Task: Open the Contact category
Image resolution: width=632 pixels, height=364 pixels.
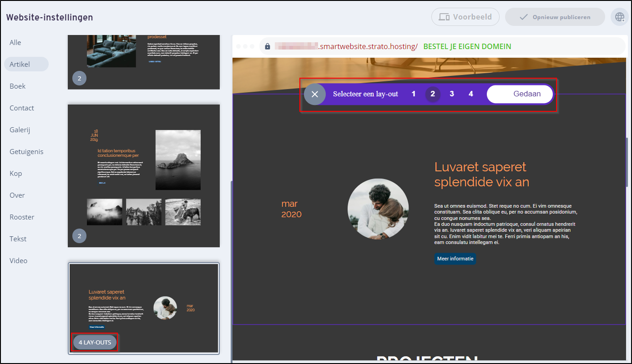Action: pos(22,108)
